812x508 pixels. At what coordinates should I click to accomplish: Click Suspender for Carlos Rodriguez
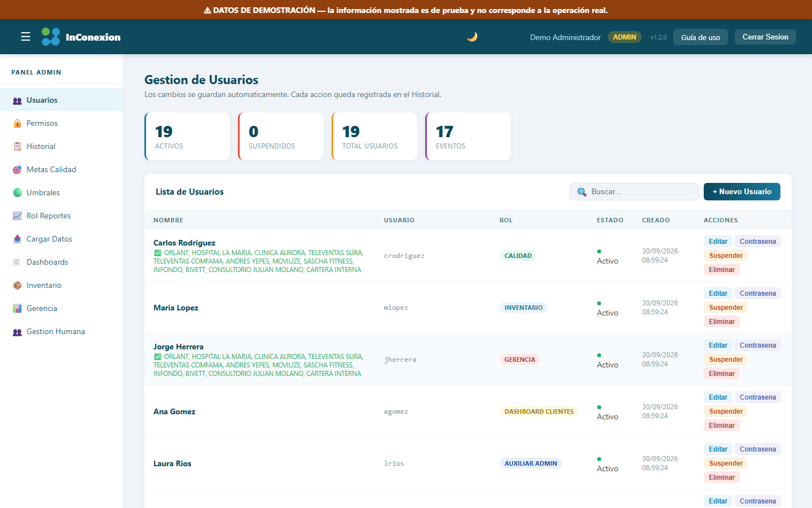726,256
